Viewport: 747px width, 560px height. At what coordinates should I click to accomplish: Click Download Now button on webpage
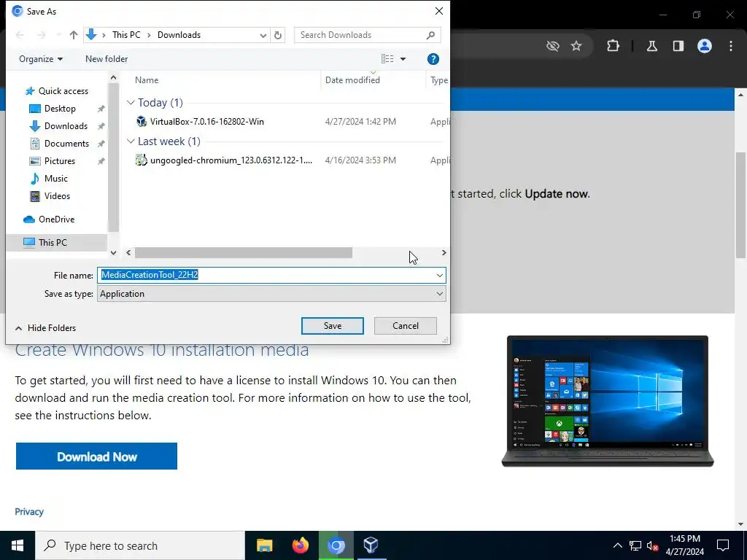point(97,456)
